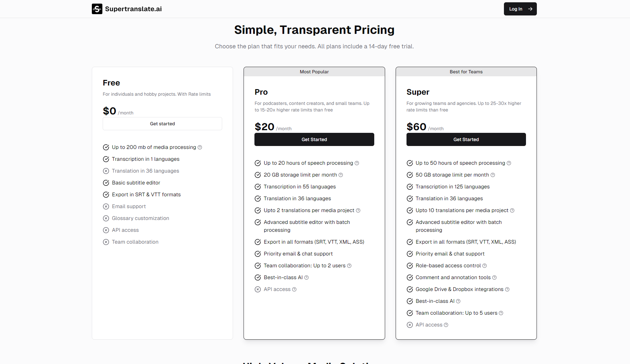Click the Most Popular header bar

pos(314,71)
